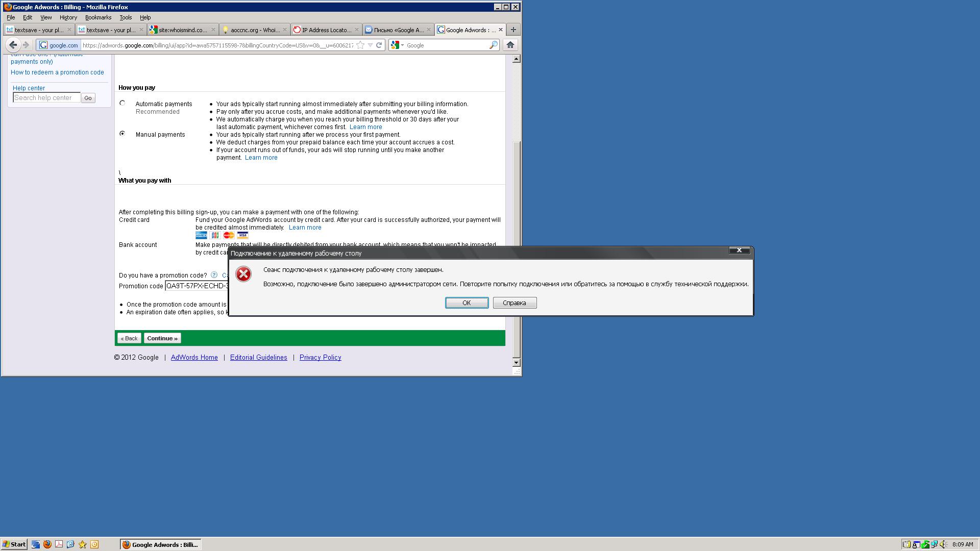The image size is (980, 551).
Task: Click OK in remote desktop dialog
Action: pyautogui.click(x=467, y=303)
